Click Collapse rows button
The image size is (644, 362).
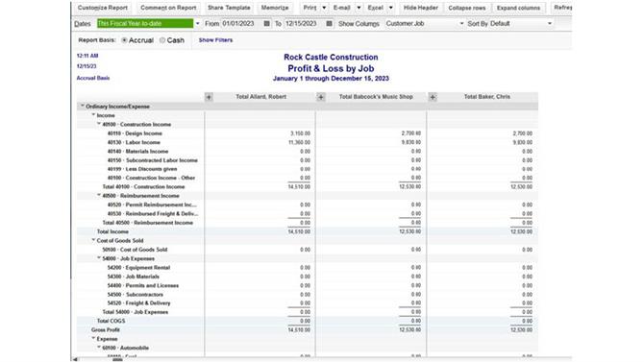pyautogui.click(x=467, y=8)
